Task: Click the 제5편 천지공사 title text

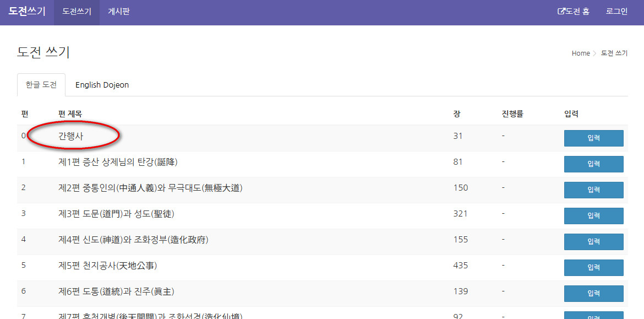Action: [108, 266]
